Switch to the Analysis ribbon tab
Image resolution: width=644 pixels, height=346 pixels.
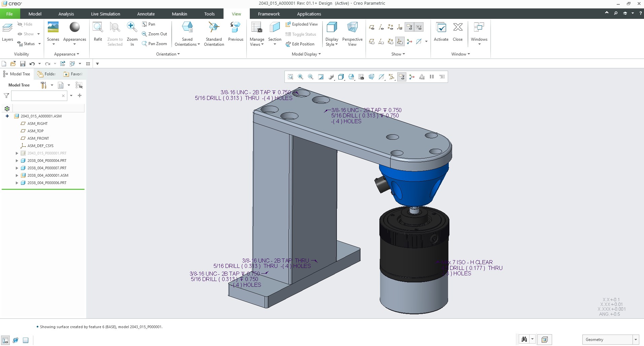tap(66, 14)
